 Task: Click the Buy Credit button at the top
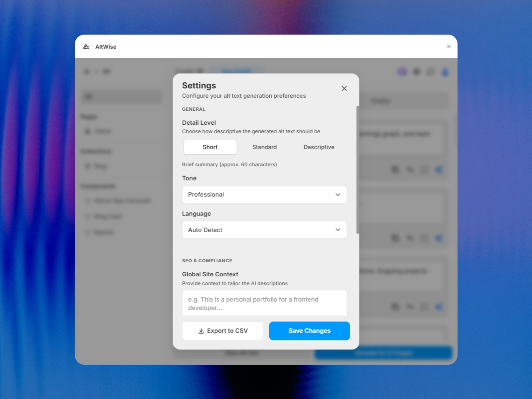point(237,71)
